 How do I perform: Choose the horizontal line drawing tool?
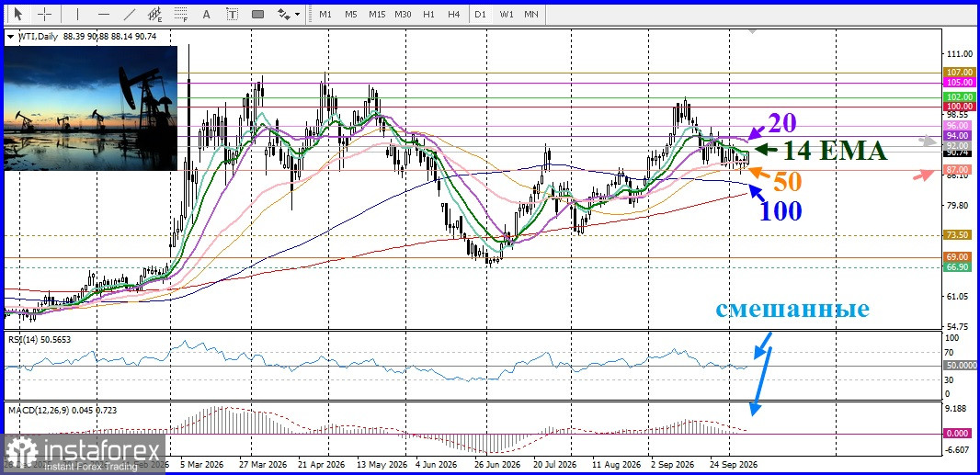(x=104, y=14)
